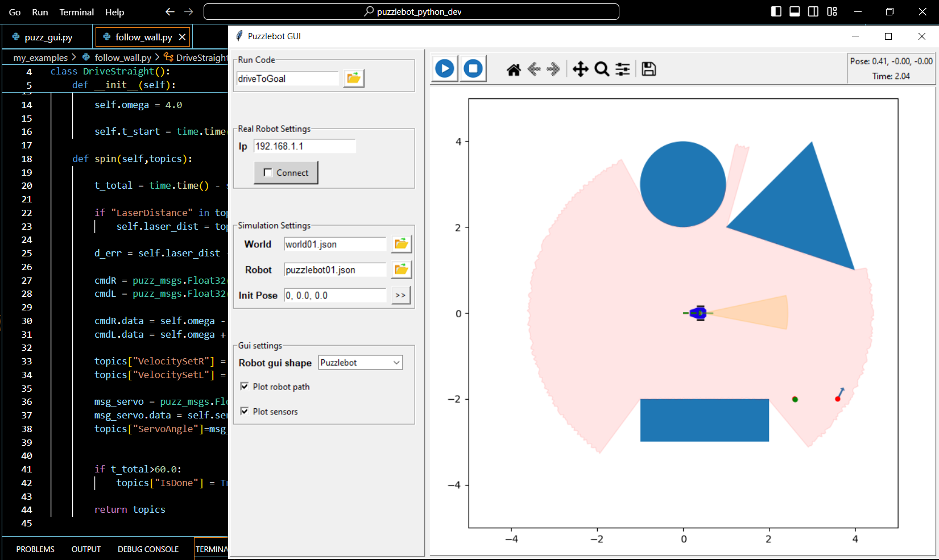Select the follow_wall.py editor tab
The width and height of the screenshot is (939, 560).
click(x=143, y=37)
